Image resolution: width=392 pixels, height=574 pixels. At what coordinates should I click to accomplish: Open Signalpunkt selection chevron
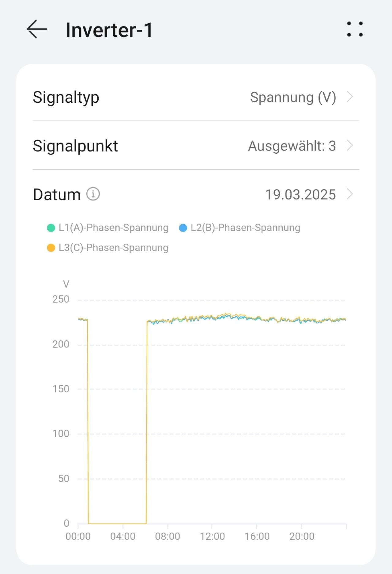tap(350, 145)
